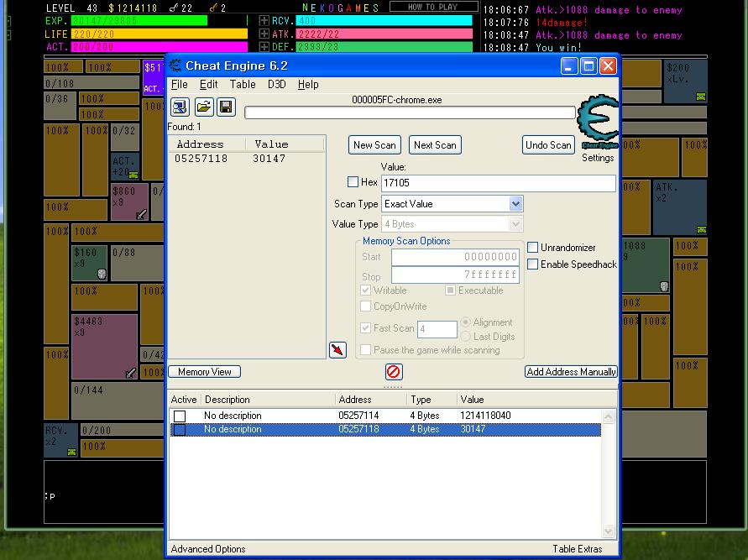748x560 pixels.
Task: Click the plus icon beside RCV stat
Action: tap(264, 21)
